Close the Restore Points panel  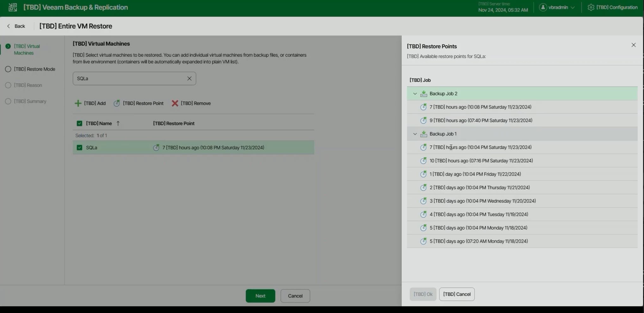click(x=634, y=45)
